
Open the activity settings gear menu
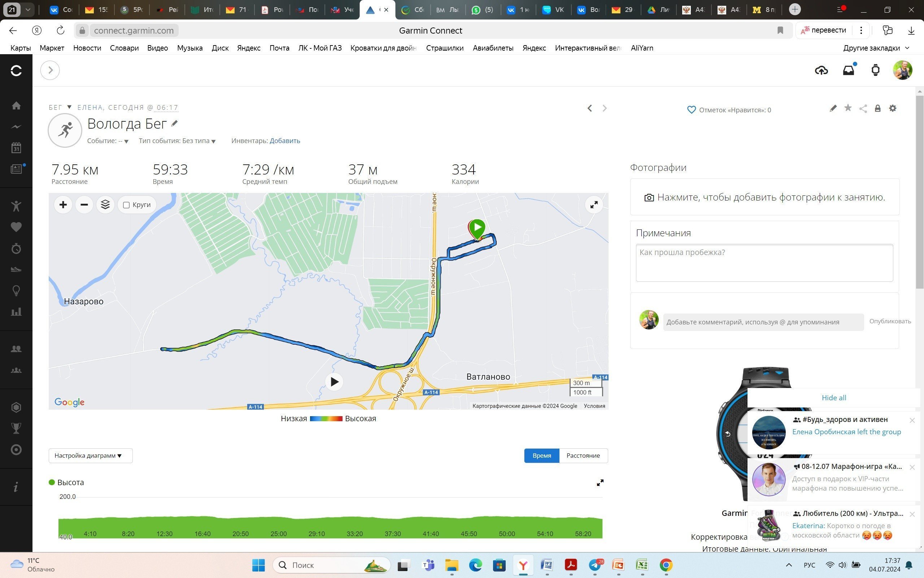tap(893, 108)
